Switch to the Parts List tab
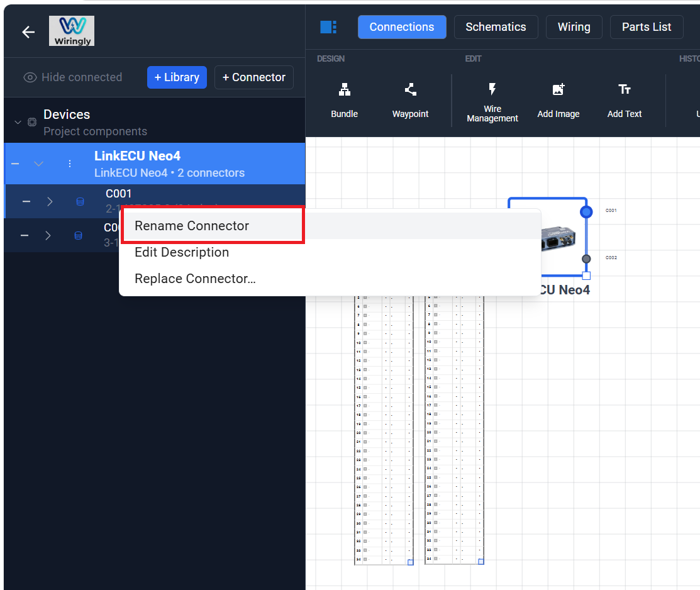Image resolution: width=700 pixels, height=590 pixels. 647,27
